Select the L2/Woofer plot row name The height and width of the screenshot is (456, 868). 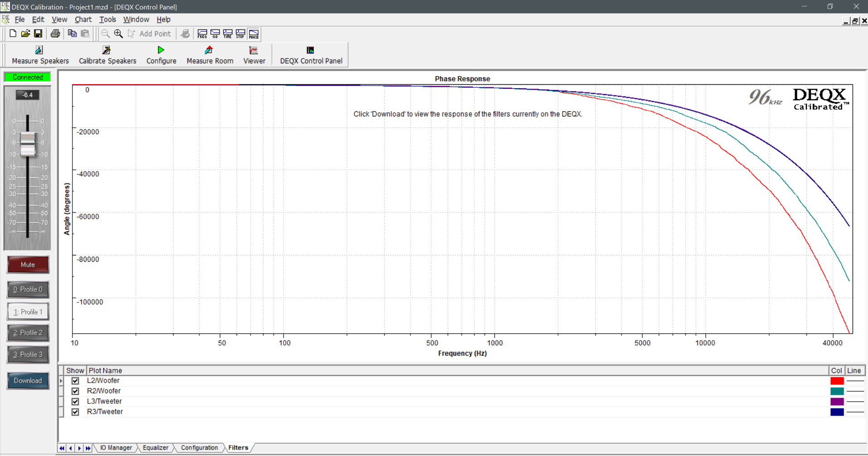point(103,381)
